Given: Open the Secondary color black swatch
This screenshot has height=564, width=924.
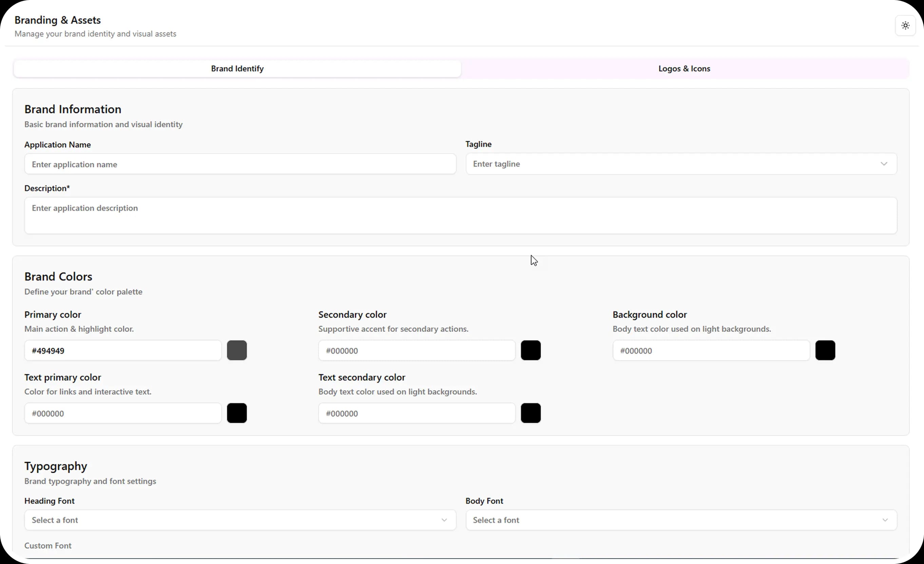Looking at the screenshot, I should pos(531,351).
